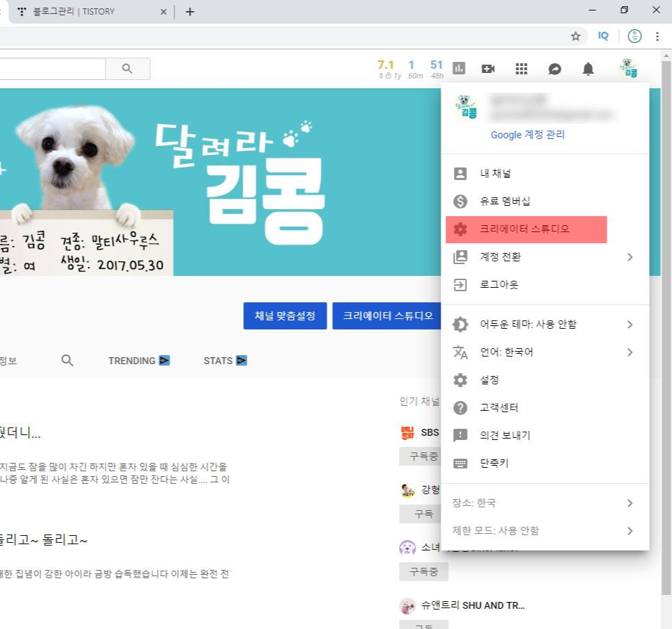This screenshot has height=629, width=672.
Task: Open 설정 from the account menu
Action: coord(545,380)
